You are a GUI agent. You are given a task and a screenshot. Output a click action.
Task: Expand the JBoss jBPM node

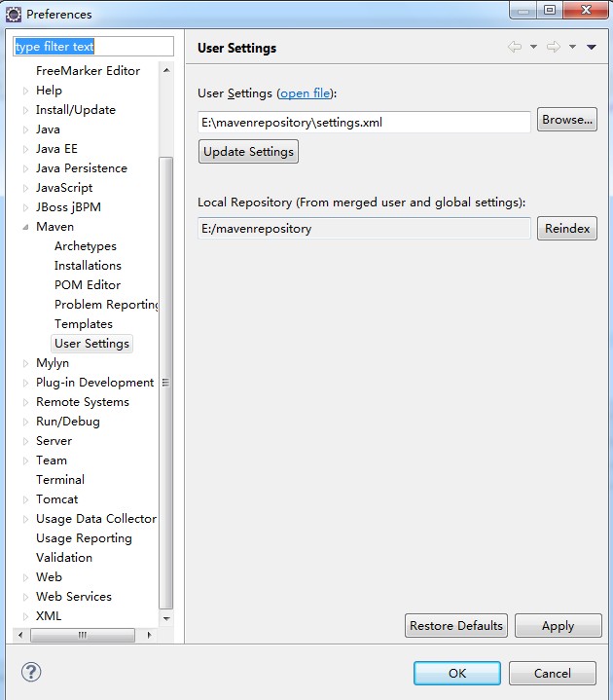(x=26, y=207)
